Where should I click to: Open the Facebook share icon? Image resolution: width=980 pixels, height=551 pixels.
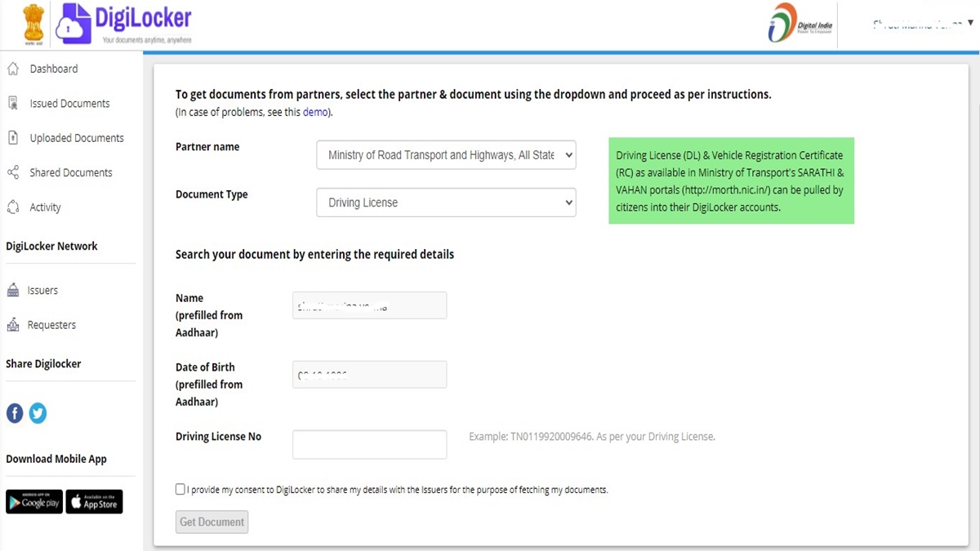(15, 413)
